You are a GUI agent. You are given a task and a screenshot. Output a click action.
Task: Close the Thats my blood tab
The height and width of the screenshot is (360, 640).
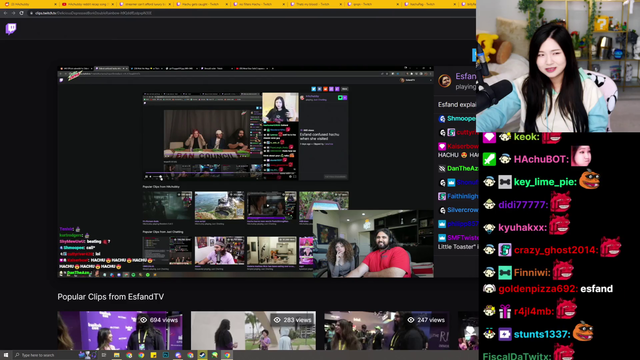pos(341,4)
